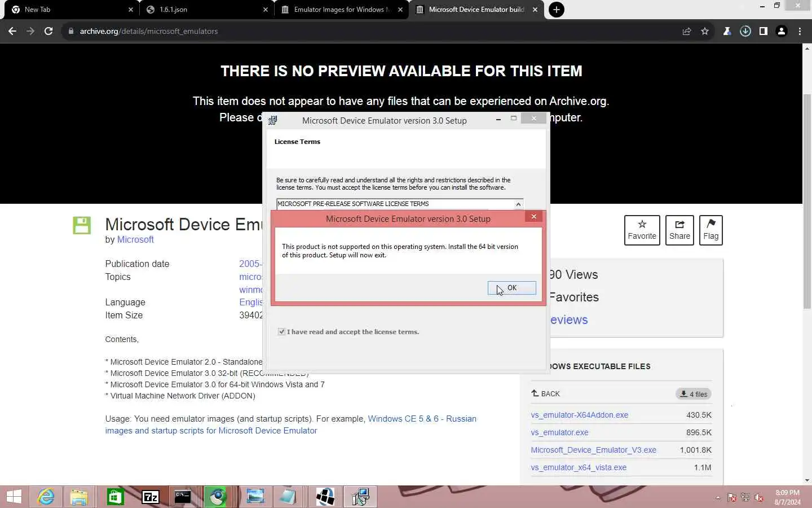812x508 pixels.
Task: Reload the archive.org page
Action: (48, 31)
